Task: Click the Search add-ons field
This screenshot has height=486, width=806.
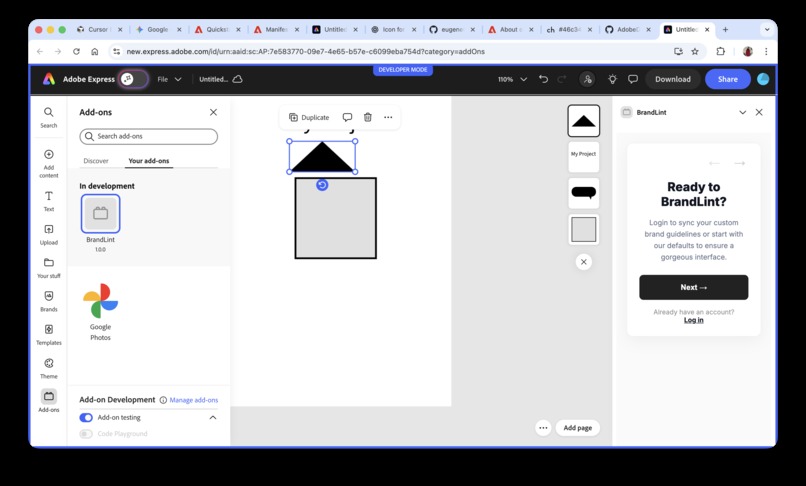Action: click(149, 136)
